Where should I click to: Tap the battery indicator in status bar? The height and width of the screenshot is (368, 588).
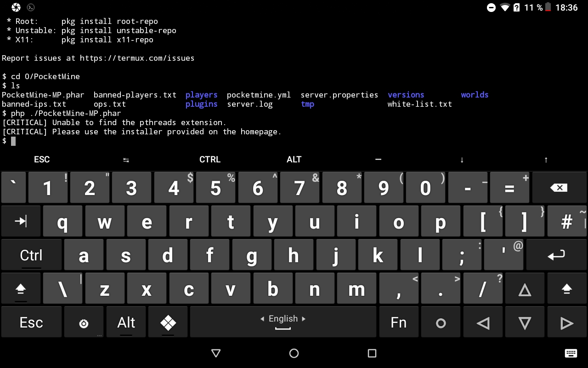[x=548, y=7]
